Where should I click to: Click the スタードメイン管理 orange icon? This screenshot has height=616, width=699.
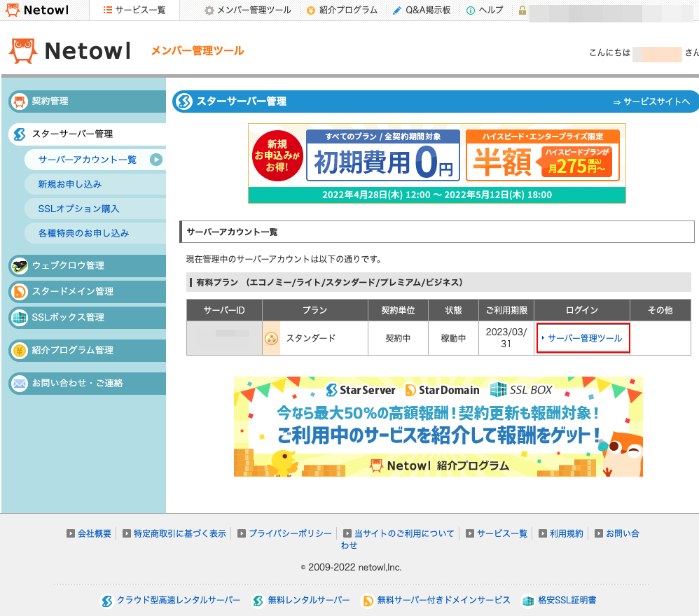click(19, 291)
